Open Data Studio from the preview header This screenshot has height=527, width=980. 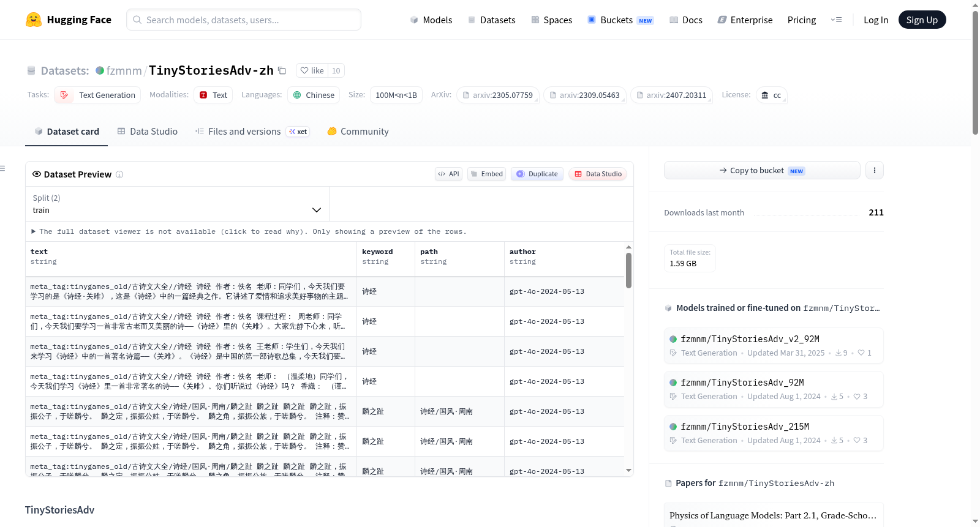click(598, 174)
